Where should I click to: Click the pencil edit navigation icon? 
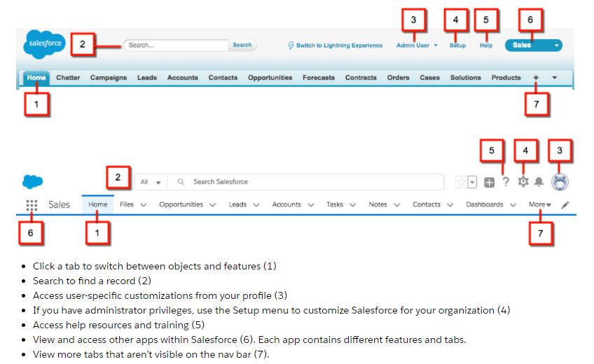click(565, 205)
